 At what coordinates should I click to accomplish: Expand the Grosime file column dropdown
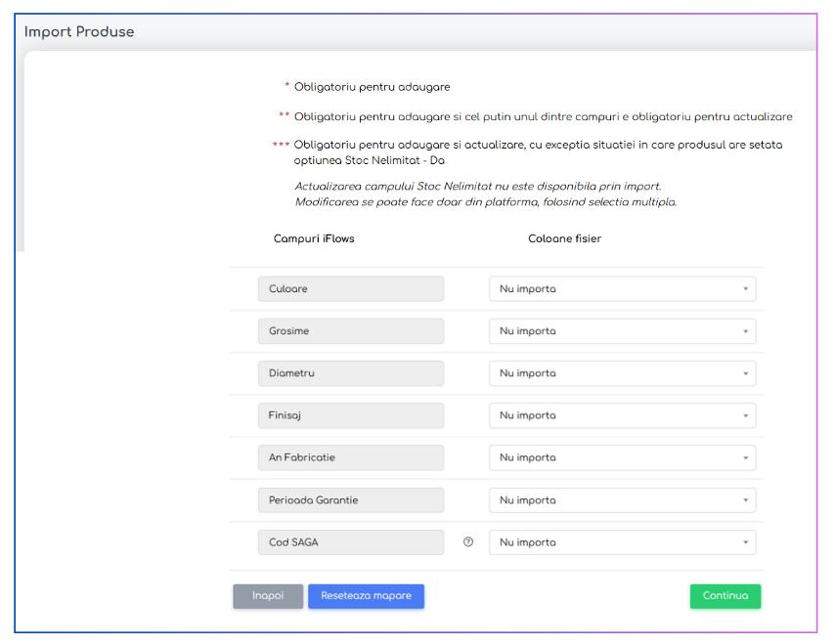pos(622,331)
